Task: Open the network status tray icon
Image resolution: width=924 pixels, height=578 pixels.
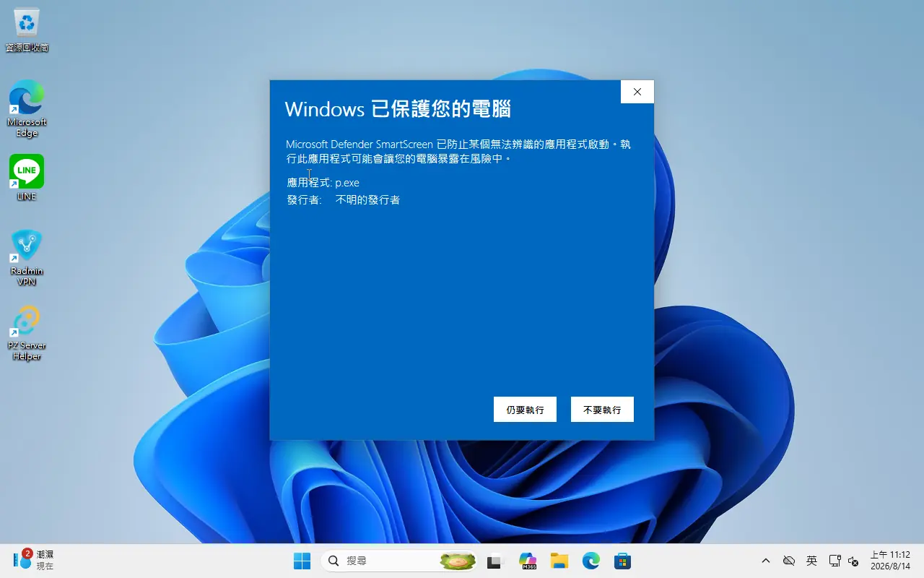Action: coord(834,561)
